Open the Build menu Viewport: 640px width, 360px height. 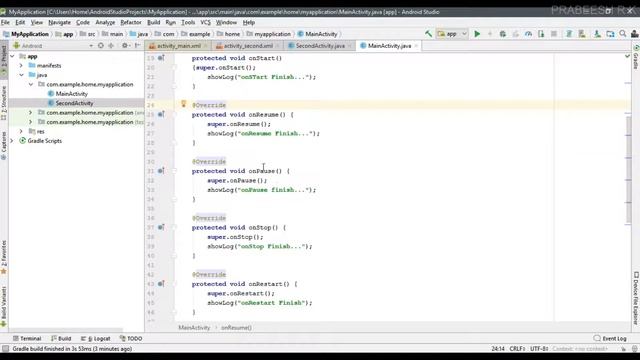[153, 22]
